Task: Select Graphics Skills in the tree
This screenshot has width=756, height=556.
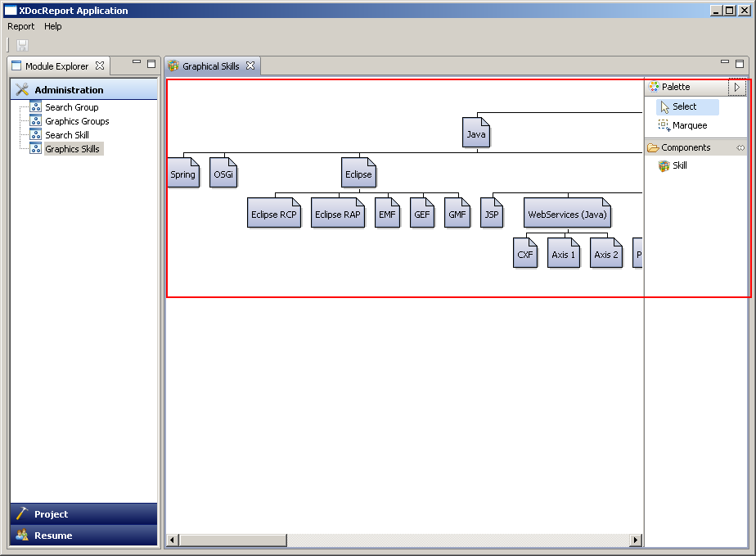Action: tap(72, 149)
